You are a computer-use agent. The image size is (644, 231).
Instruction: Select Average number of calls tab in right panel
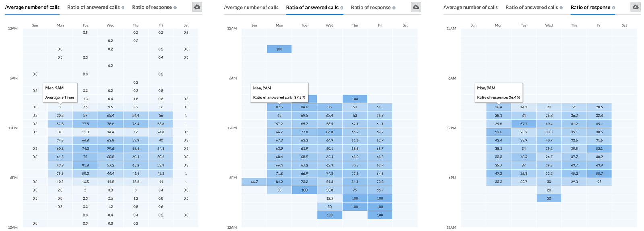[x=471, y=7]
